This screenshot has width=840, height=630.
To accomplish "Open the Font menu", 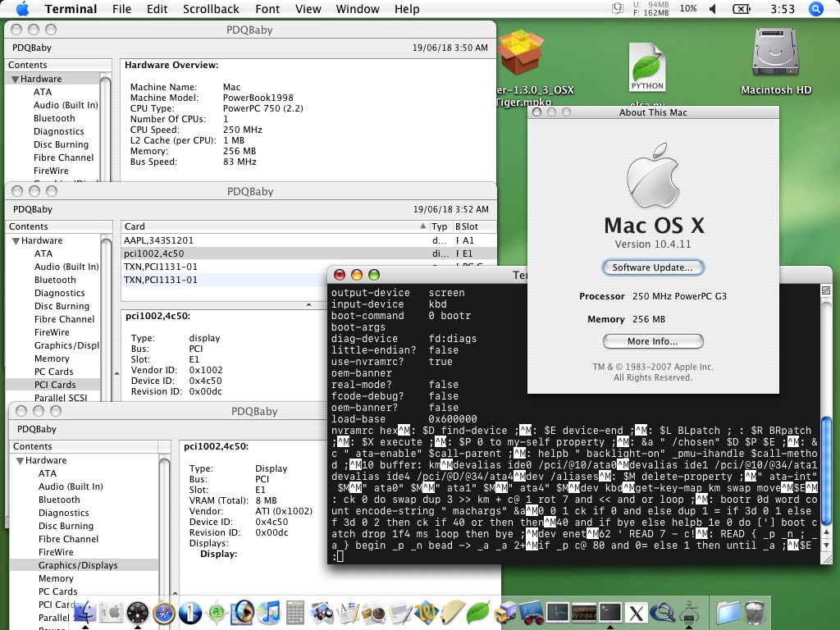I will (267, 9).
